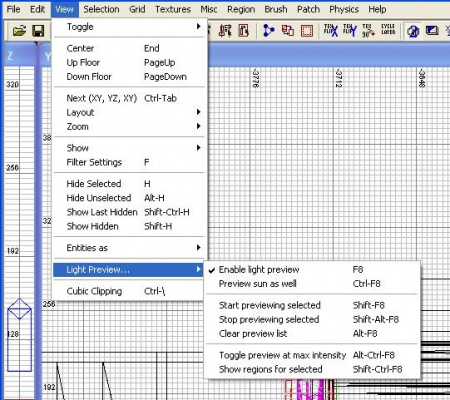This screenshot has height=400, width=450.
Task: Open the File menu
Action: click(x=13, y=9)
